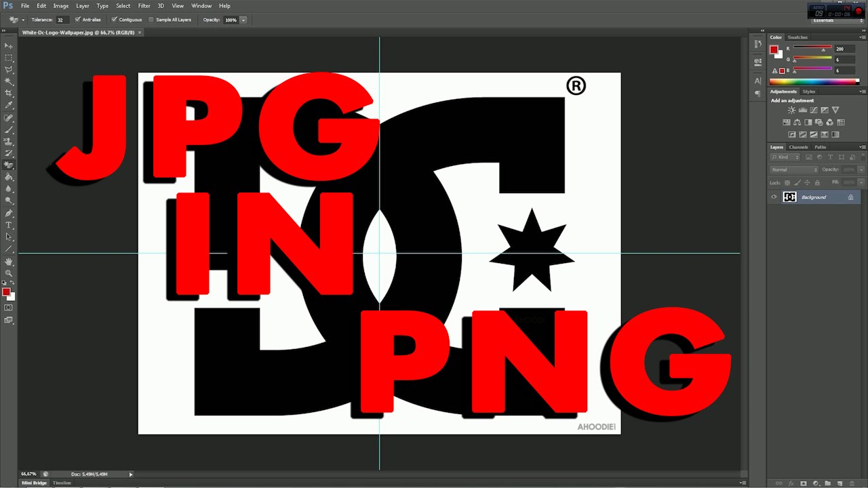Select the Clone Stamp tool
The image size is (868, 488).
pyautogui.click(x=9, y=141)
